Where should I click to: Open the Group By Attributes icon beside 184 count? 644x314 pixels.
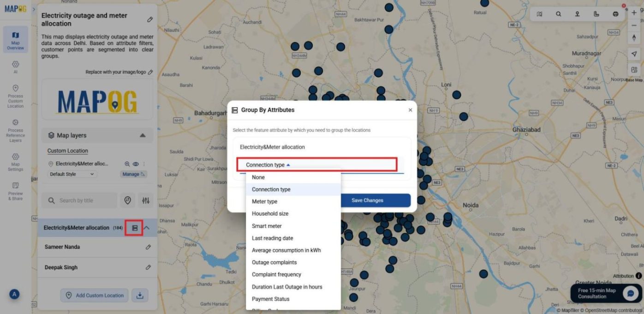click(134, 228)
